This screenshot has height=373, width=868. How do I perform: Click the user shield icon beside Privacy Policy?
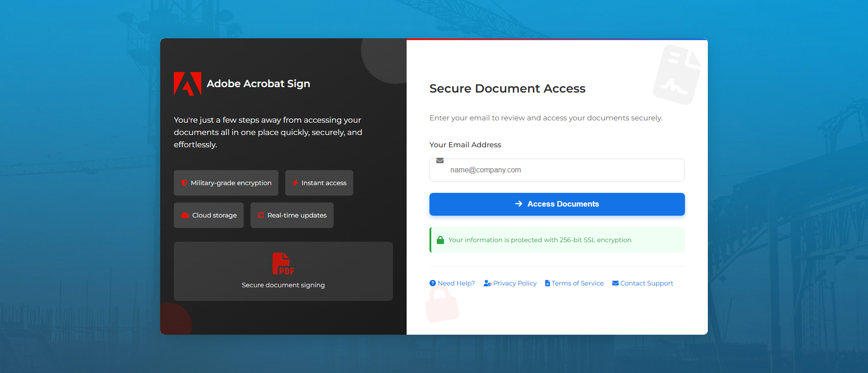coord(487,283)
